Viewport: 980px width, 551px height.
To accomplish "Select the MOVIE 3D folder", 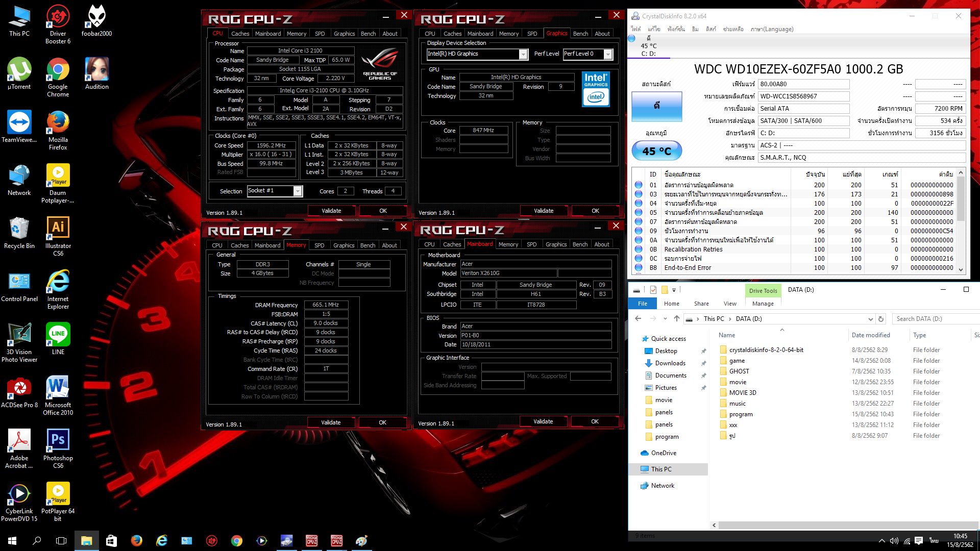I will pyautogui.click(x=743, y=393).
